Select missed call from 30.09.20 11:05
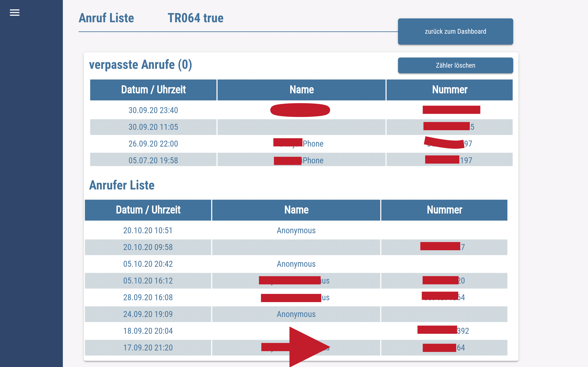This screenshot has height=367, width=588. (x=153, y=127)
